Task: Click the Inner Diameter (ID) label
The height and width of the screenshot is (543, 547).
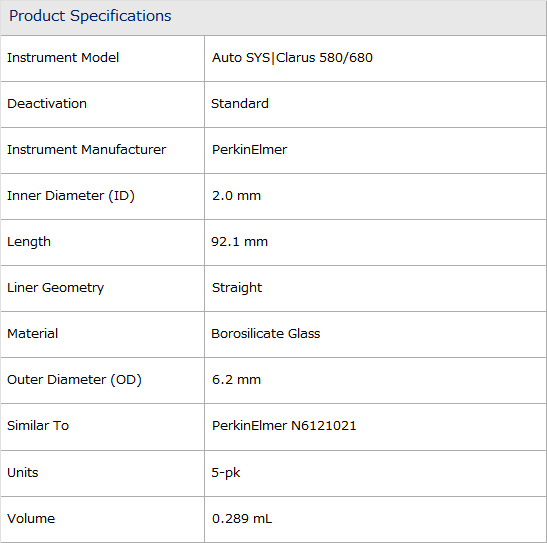Action: (71, 196)
